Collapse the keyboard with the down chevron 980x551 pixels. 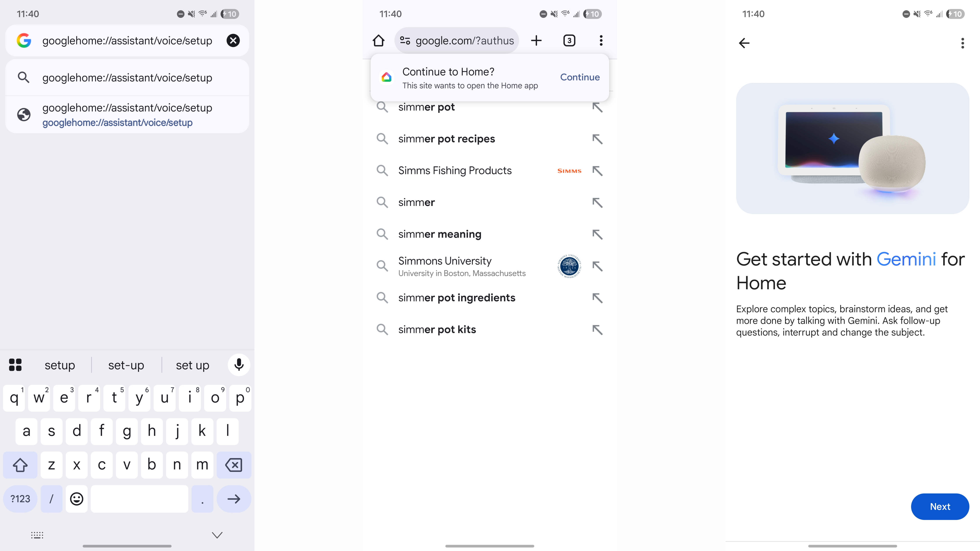pos(217,535)
